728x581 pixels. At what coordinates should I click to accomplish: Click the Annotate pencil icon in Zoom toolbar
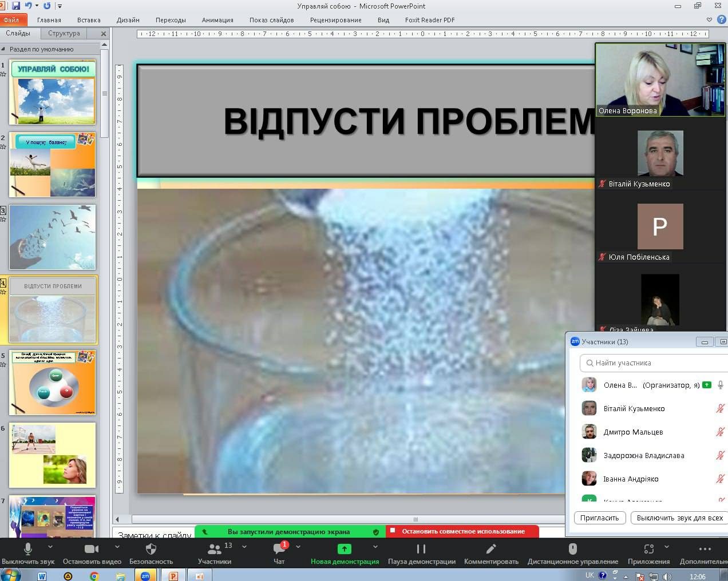point(490,550)
